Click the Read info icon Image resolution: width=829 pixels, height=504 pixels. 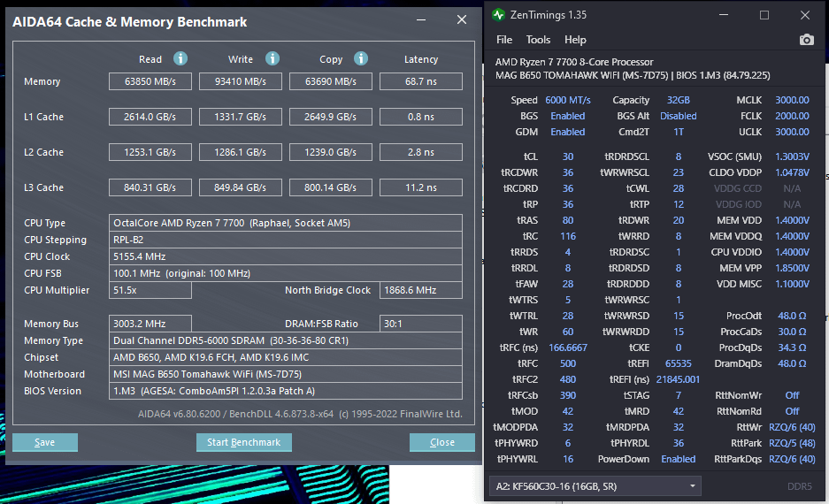(180, 58)
